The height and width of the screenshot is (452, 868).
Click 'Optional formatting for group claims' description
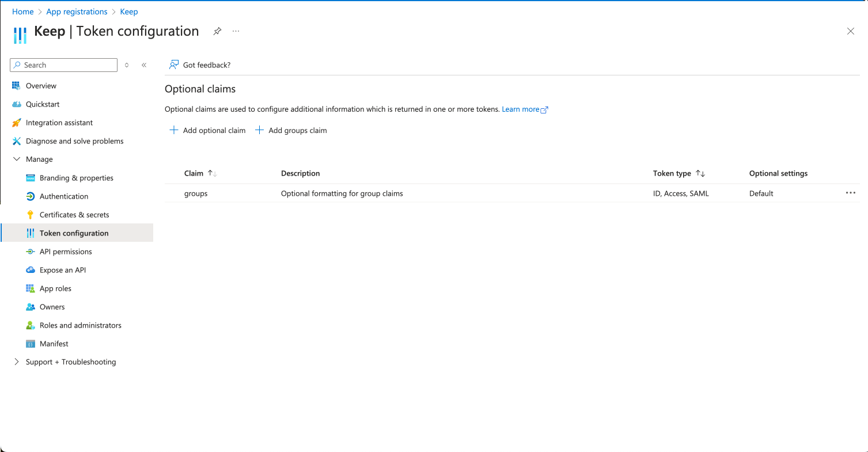pyautogui.click(x=342, y=193)
